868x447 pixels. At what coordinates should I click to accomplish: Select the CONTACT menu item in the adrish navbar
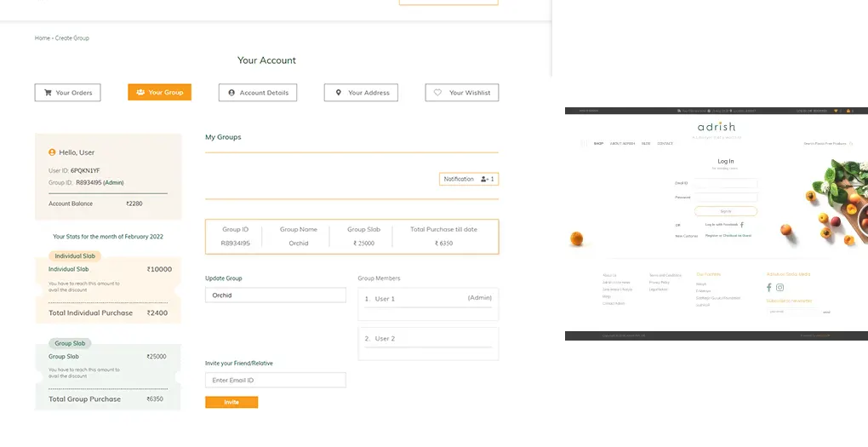[665, 144]
